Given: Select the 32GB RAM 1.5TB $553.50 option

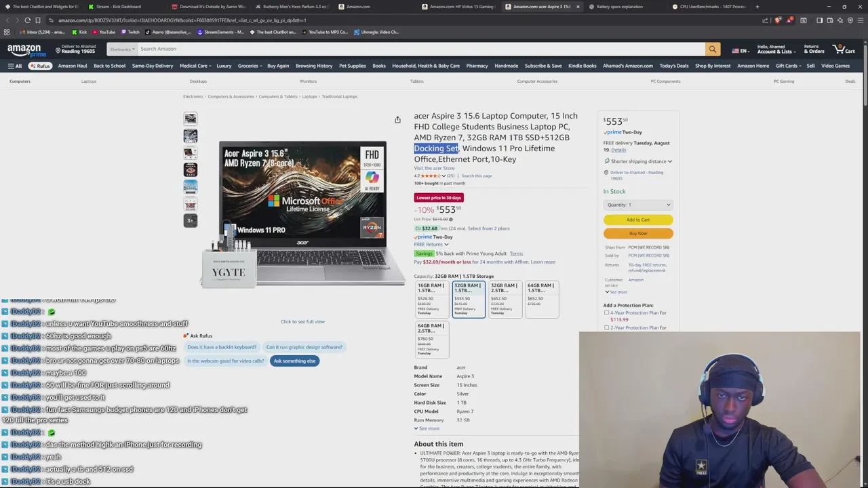Looking at the screenshot, I should [469, 299].
